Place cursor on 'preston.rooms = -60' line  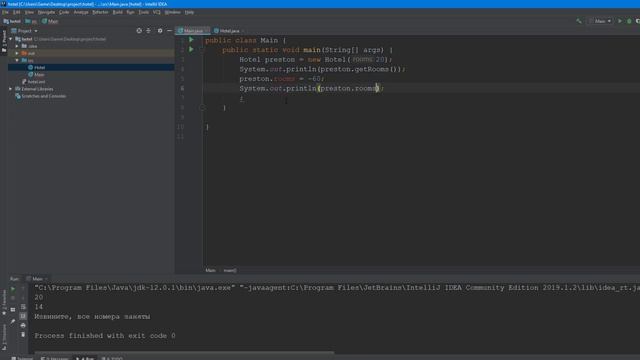coord(282,79)
